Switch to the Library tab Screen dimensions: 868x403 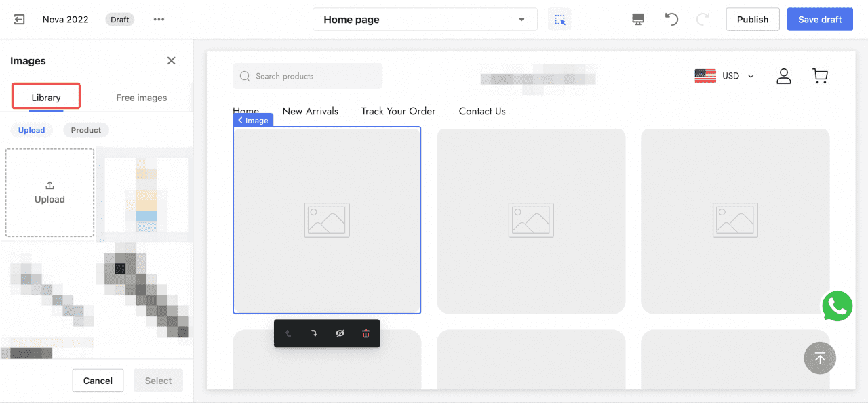[46, 98]
